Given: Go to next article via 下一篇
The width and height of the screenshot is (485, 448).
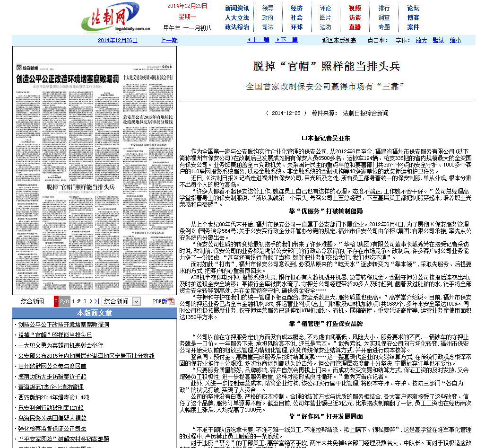Looking at the screenshot, I should 287,40.
